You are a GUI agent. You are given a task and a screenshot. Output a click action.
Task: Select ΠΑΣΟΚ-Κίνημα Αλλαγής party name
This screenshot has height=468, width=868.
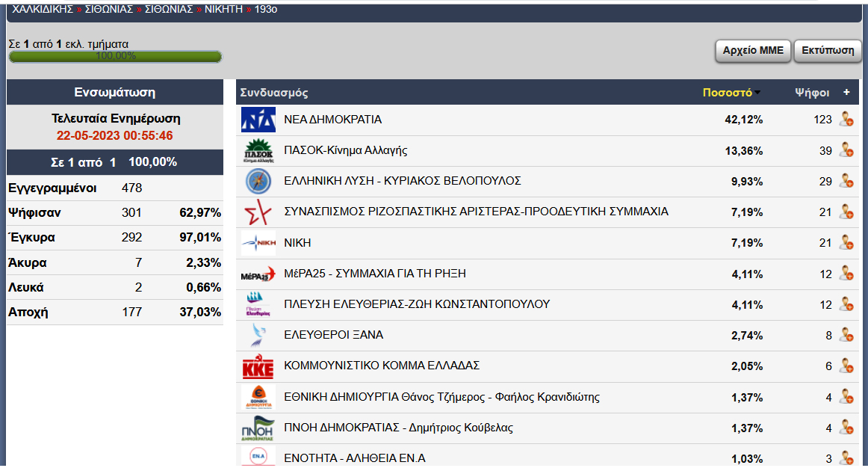345,151
